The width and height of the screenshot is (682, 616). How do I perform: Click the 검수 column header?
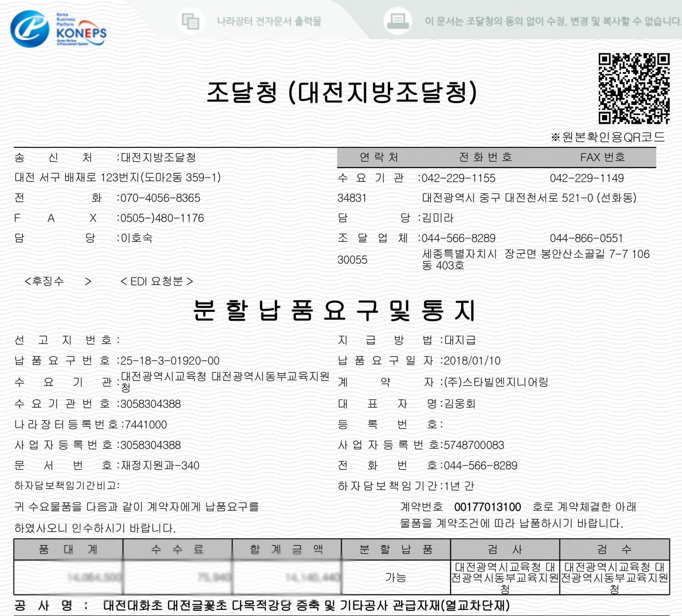pyautogui.click(x=614, y=550)
